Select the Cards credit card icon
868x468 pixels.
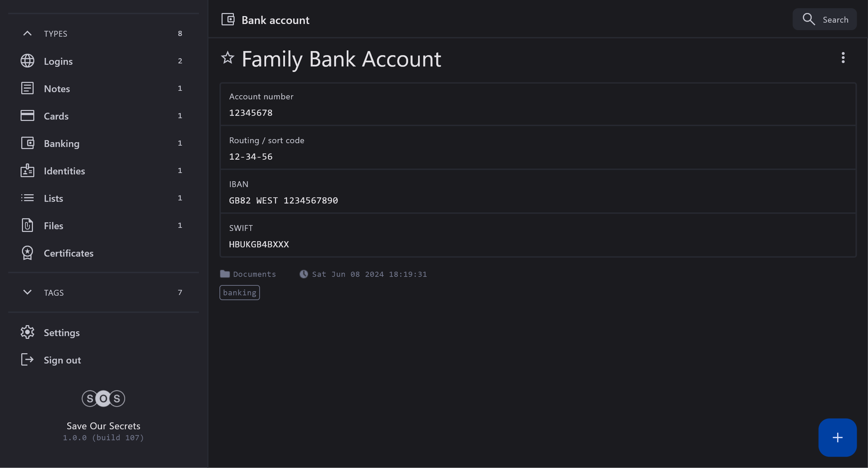coord(27,116)
